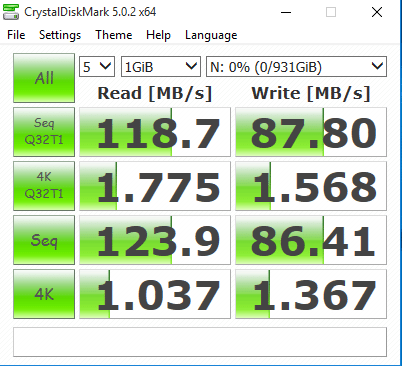Open the Settings menu
The image size is (402, 366).
pyautogui.click(x=60, y=35)
